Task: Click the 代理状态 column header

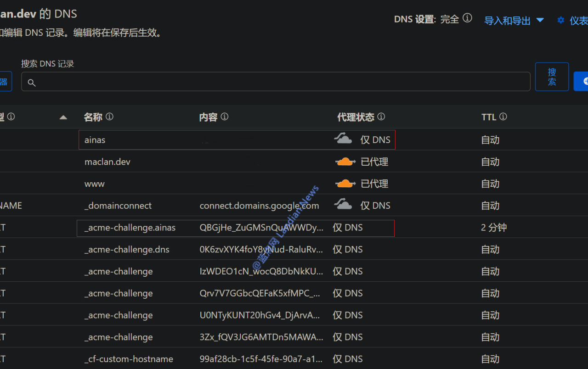Action: coord(356,117)
